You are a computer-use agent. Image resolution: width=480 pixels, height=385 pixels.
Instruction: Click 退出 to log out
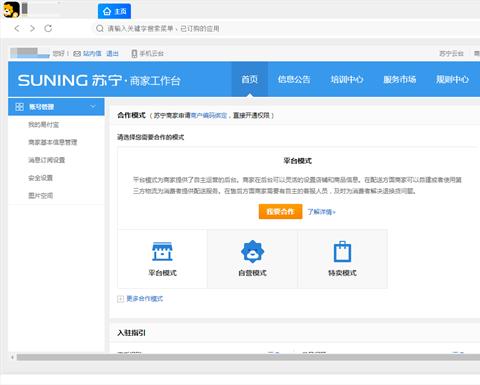click(x=112, y=53)
